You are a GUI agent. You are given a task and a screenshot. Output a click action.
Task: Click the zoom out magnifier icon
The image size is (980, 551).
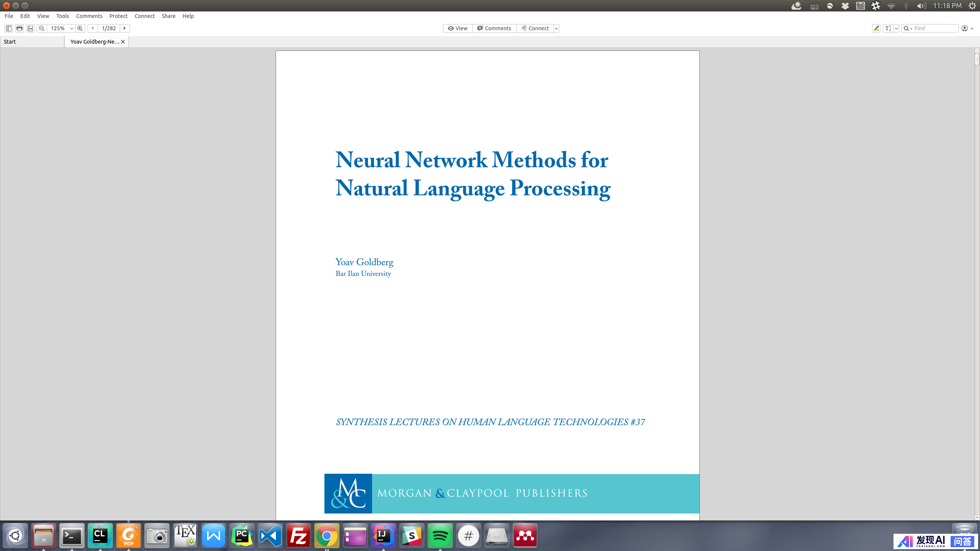(42, 28)
